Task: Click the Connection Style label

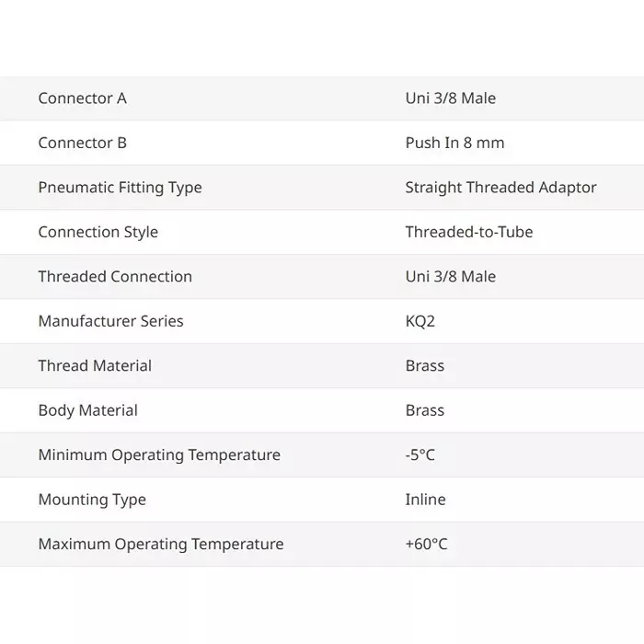Action: click(98, 232)
